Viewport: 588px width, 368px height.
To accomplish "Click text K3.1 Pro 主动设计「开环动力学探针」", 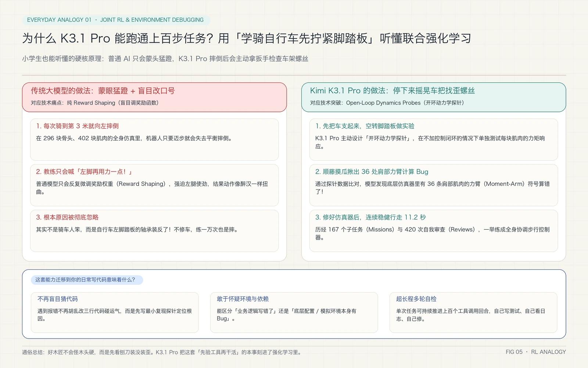I will tap(430, 142).
